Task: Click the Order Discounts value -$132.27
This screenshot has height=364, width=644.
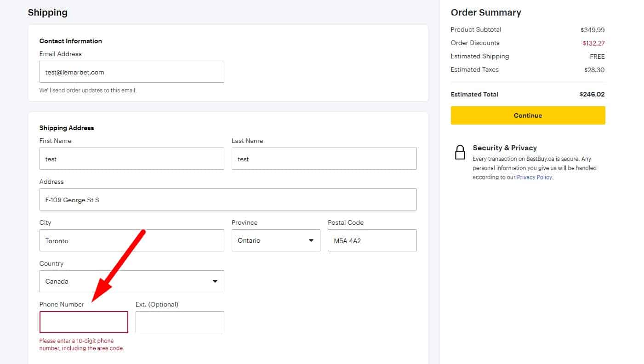Action: pyautogui.click(x=592, y=43)
